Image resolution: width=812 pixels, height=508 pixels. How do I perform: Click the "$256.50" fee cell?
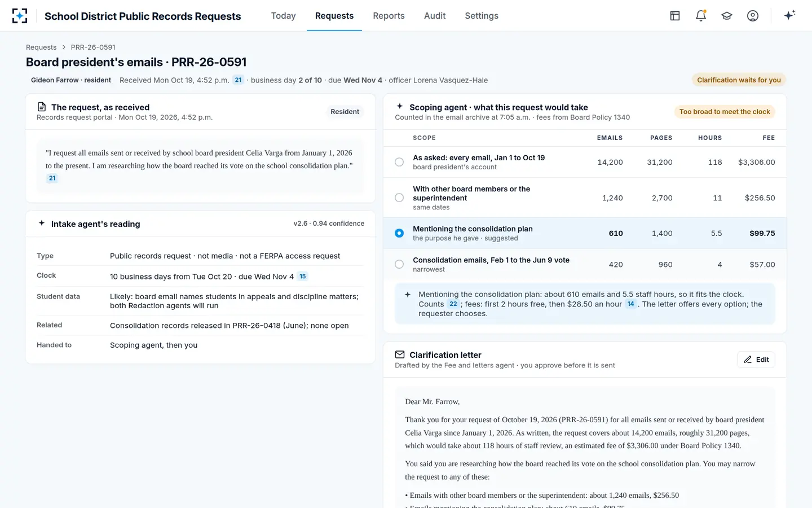pos(760,198)
